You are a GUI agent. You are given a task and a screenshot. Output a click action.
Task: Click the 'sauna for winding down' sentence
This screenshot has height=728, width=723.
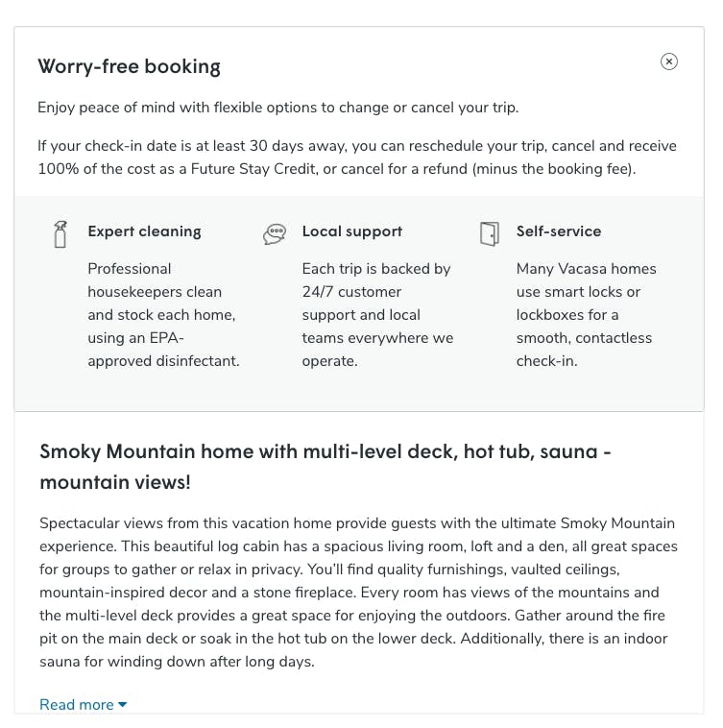(177, 661)
